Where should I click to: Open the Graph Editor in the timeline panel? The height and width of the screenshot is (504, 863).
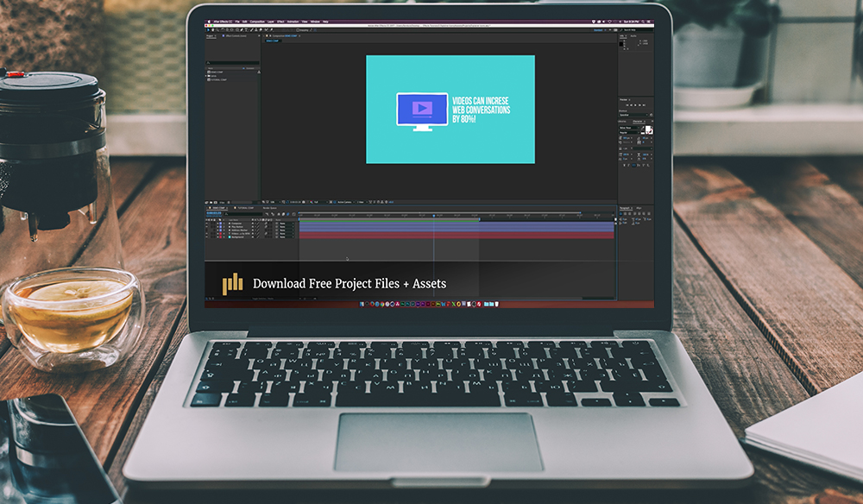pos(293,214)
